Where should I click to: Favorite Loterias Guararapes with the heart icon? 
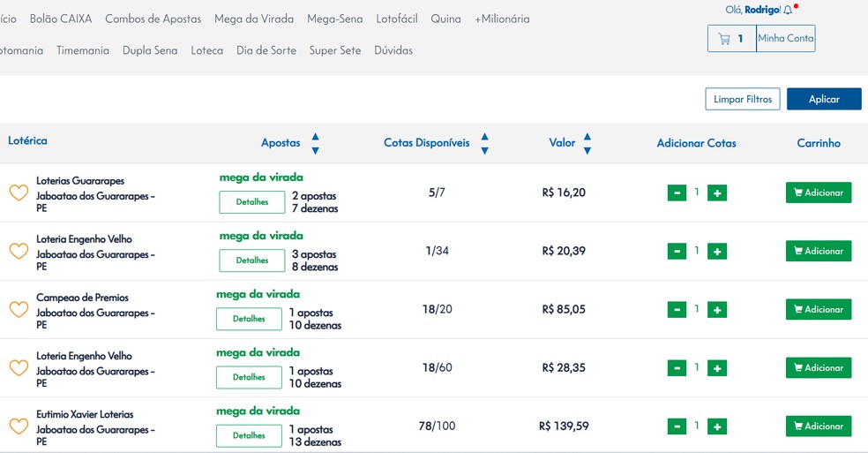point(19,193)
